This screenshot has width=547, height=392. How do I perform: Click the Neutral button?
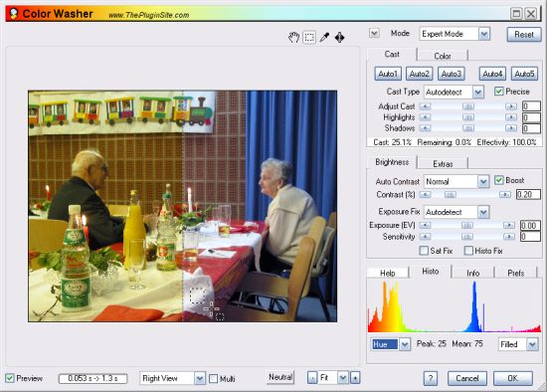pyautogui.click(x=280, y=377)
